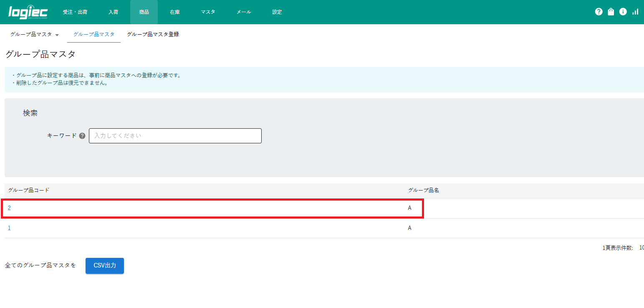Open the 受注・出荷 menu
644x308 pixels.
click(75, 12)
